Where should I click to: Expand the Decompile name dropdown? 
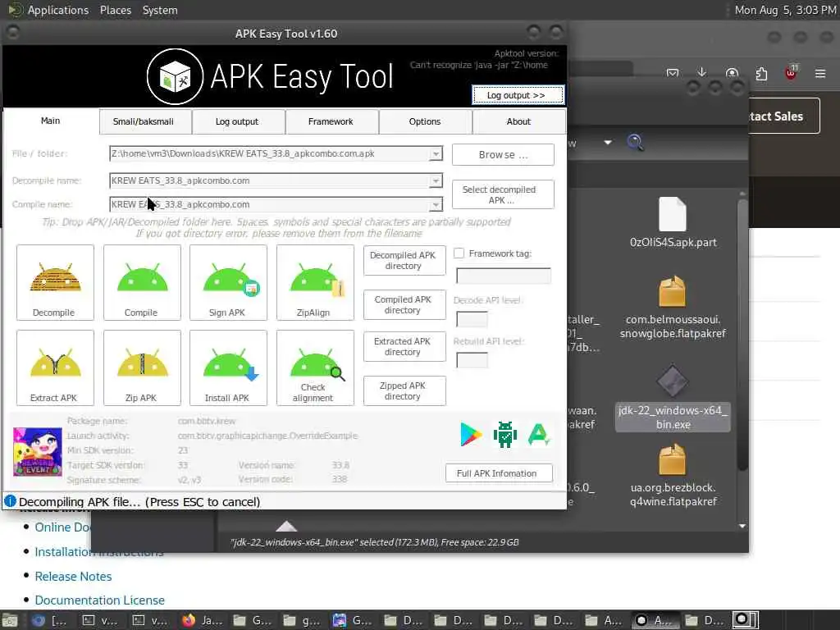pos(436,180)
